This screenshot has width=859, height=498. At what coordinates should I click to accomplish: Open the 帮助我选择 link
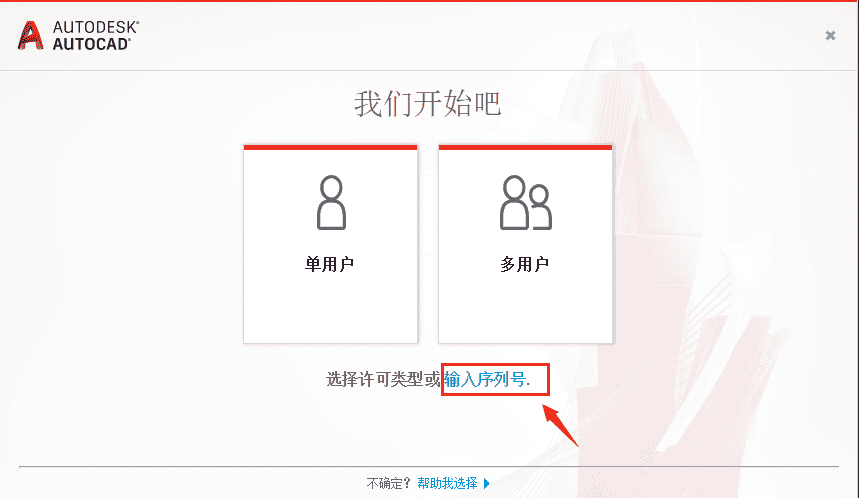[x=447, y=483]
